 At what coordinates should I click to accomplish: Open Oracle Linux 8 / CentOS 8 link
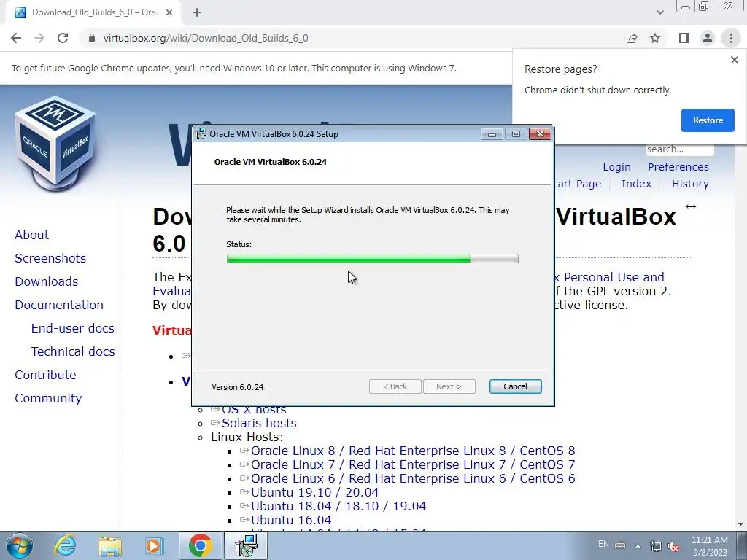point(413,451)
